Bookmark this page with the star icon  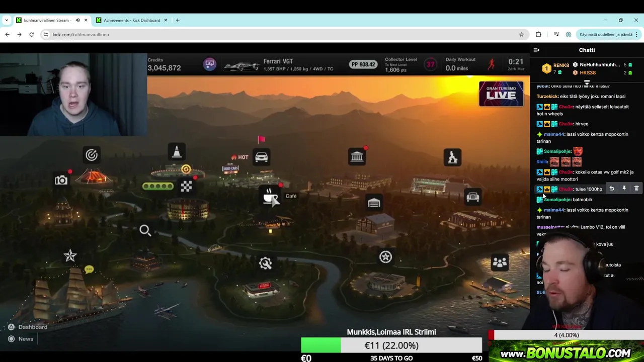point(521,35)
